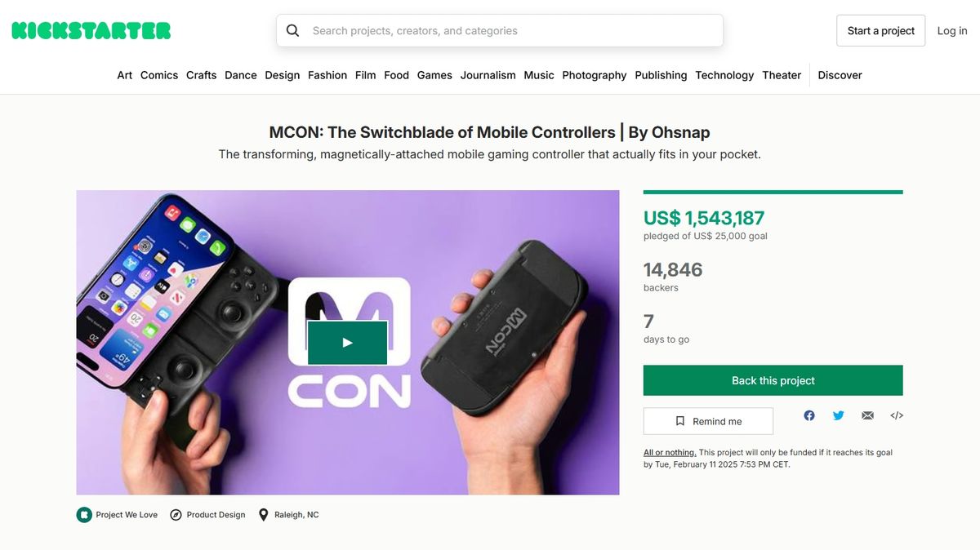Open the Discover menu item
This screenshot has height=550, width=980.
point(840,75)
